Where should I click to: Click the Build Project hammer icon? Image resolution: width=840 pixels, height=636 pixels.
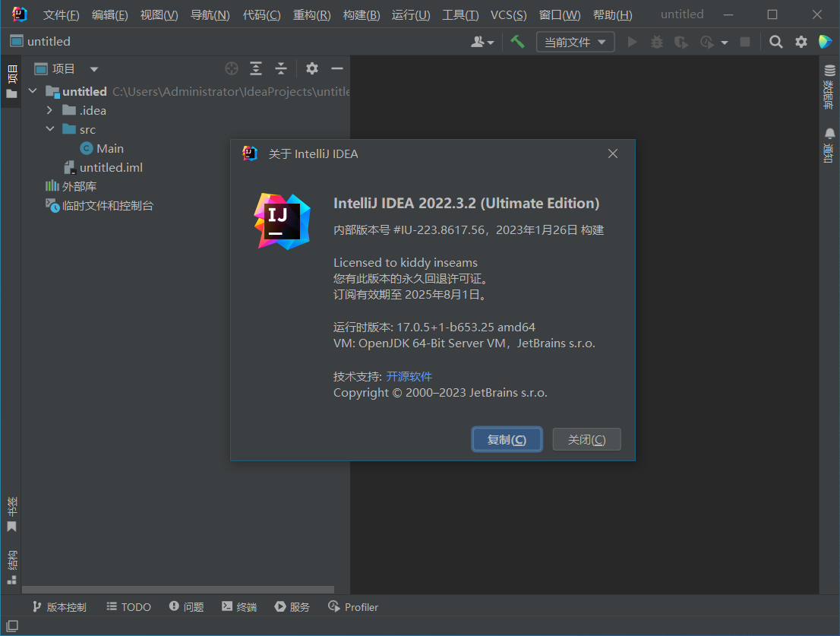pos(517,42)
